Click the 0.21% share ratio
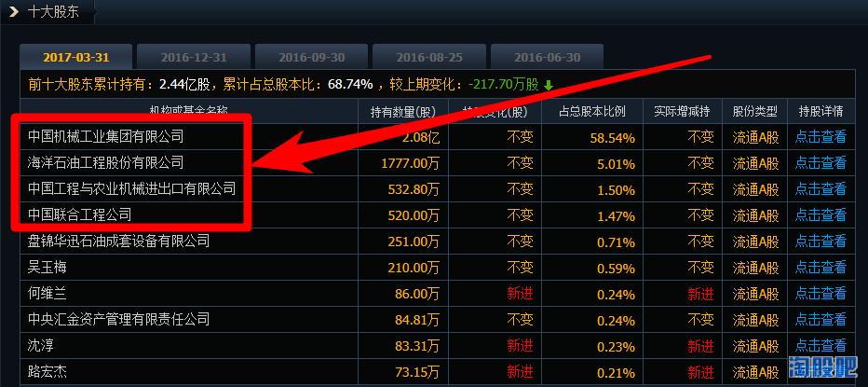The height and width of the screenshot is (387, 868). (616, 372)
